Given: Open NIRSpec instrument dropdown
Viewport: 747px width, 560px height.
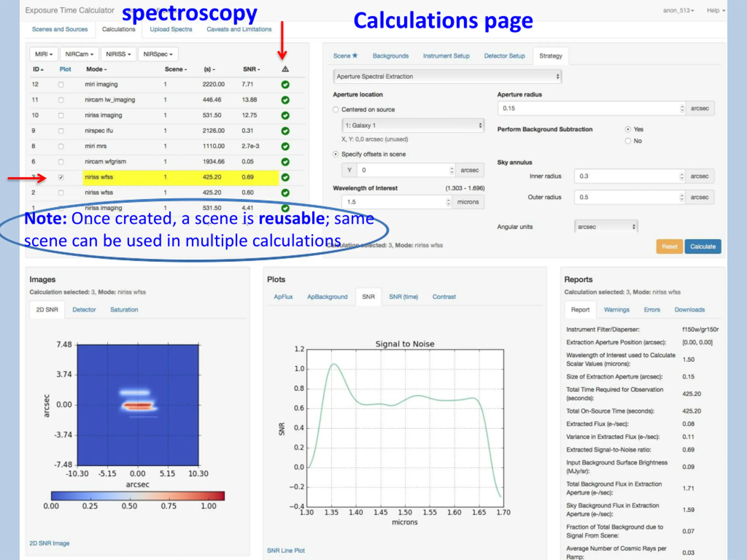Looking at the screenshot, I should pyautogui.click(x=158, y=54).
